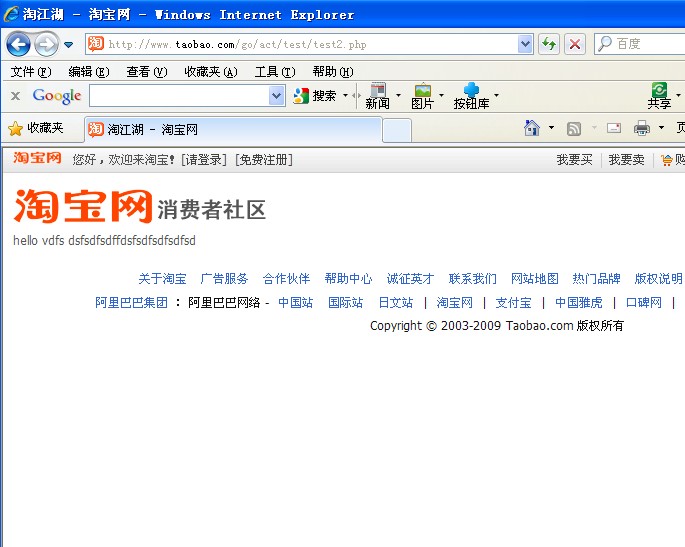Click the 阿里巴巴集团 link
Screen dimensions: 685x547
(131, 302)
